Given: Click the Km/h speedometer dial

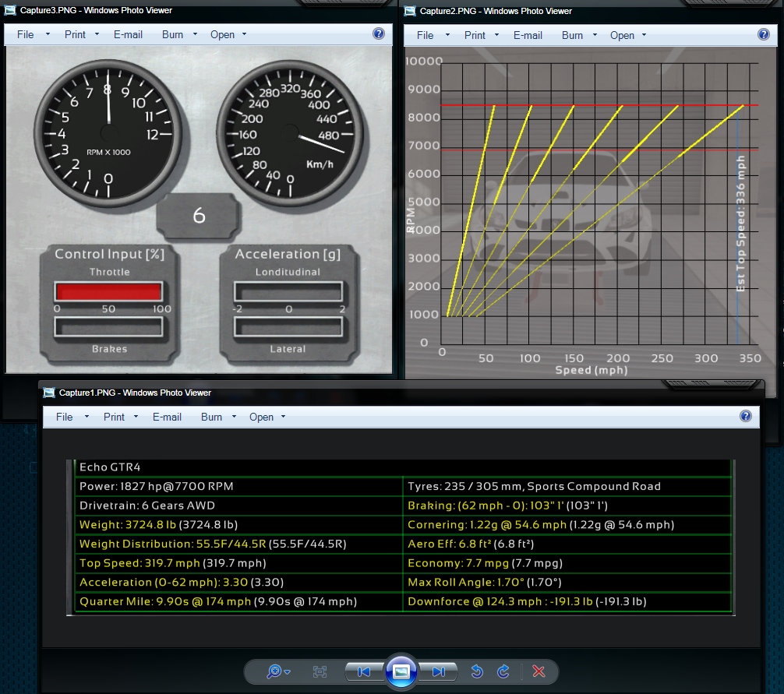Looking at the screenshot, I should (290, 133).
